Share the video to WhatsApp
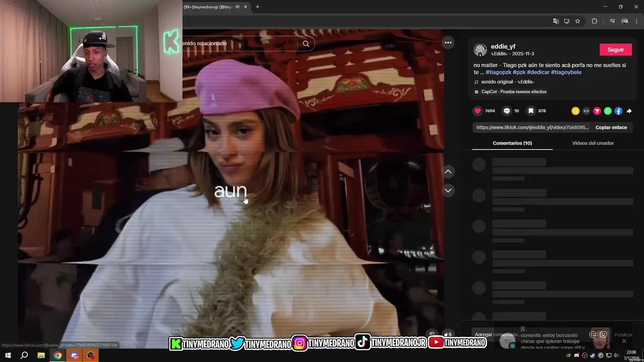644x362 pixels. pos(608,111)
